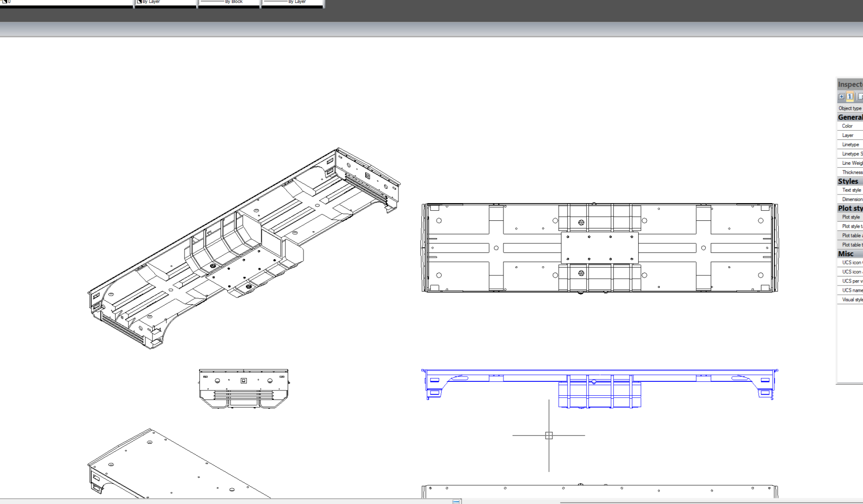Viewport: 863px width, 504px height.
Task: Select the Text style property row
Action: point(851,190)
